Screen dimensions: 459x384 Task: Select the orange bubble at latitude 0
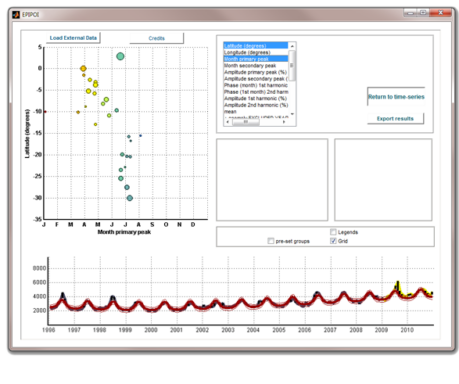(83, 69)
